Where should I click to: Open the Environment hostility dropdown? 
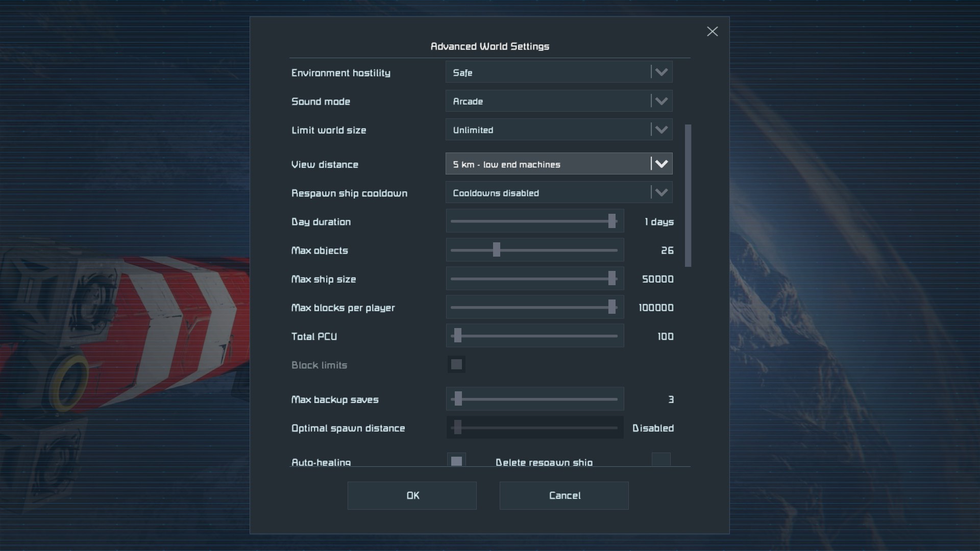558,72
